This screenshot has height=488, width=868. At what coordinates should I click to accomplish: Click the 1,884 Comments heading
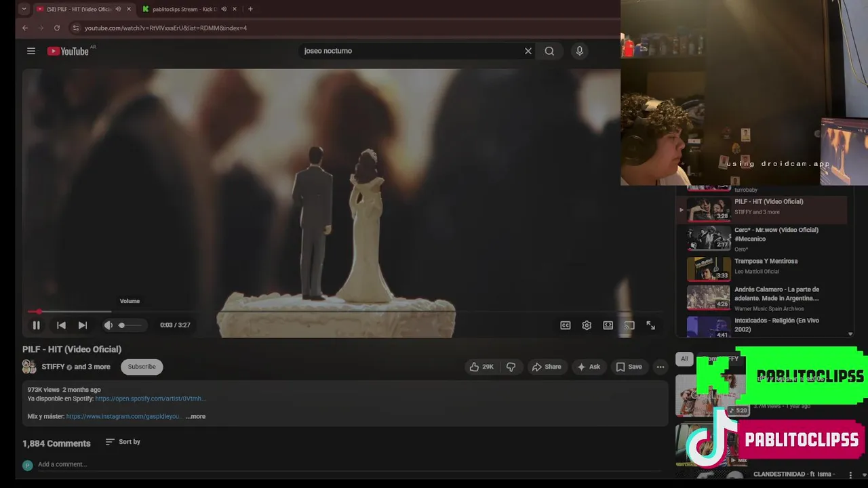pos(56,443)
